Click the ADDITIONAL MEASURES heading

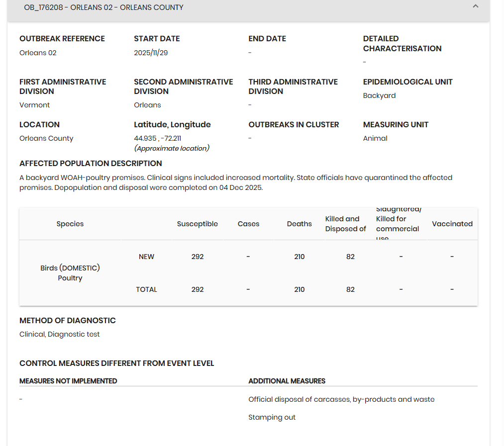click(x=287, y=381)
